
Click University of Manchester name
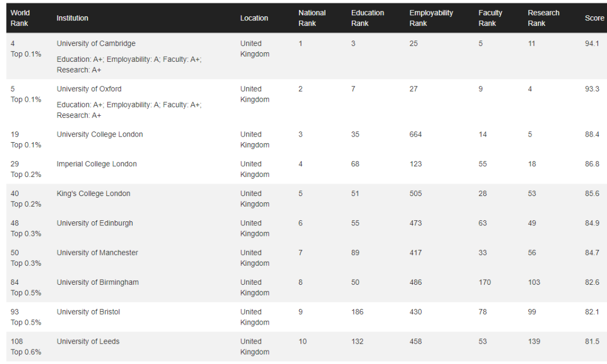[x=97, y=253]
